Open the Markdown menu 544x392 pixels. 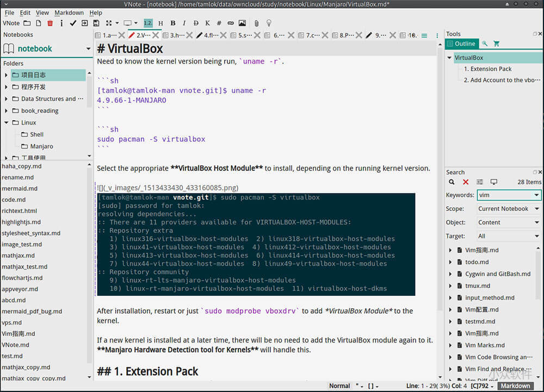[69, 13]
